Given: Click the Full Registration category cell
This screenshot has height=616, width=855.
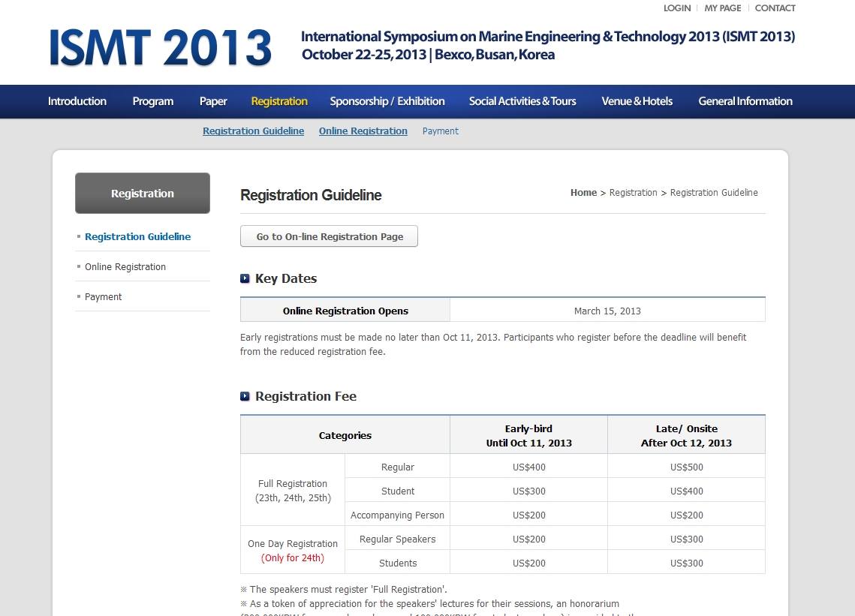Looking at the screenshot, I should (x=293, y=491).
